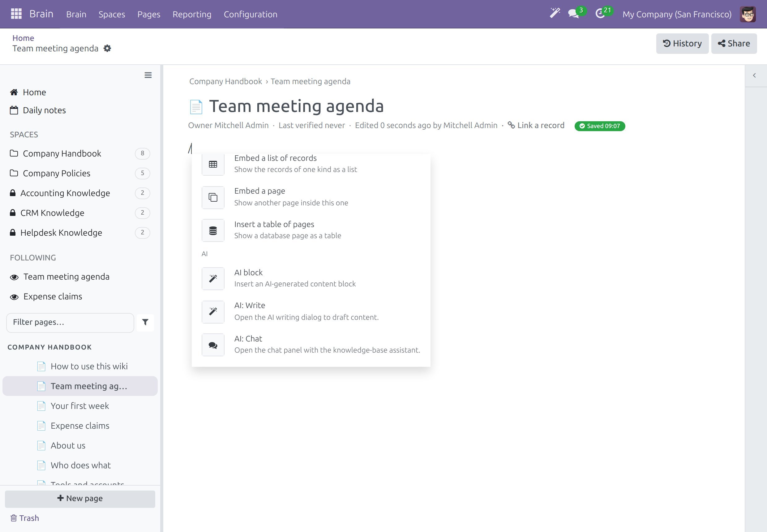Click the Filter pages input field
The height and width of the screenshot is (532, 767).
click(70, 322)
